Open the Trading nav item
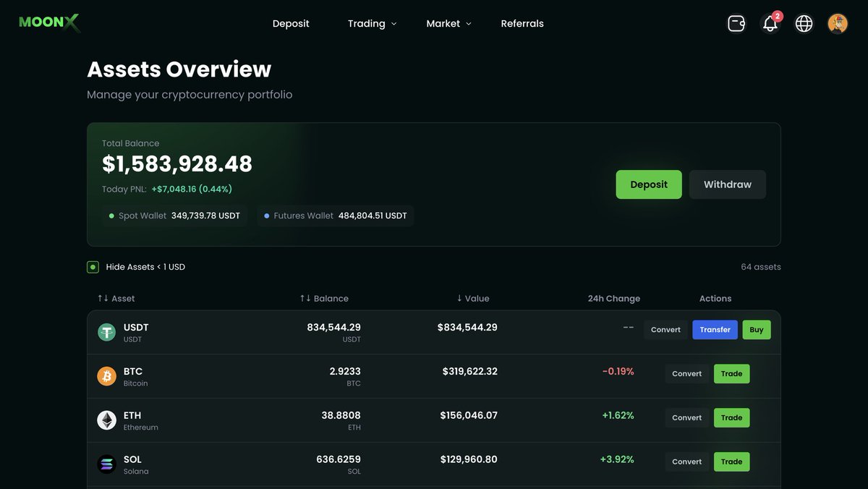The image size is (868, 489). [x=366, y=23]
